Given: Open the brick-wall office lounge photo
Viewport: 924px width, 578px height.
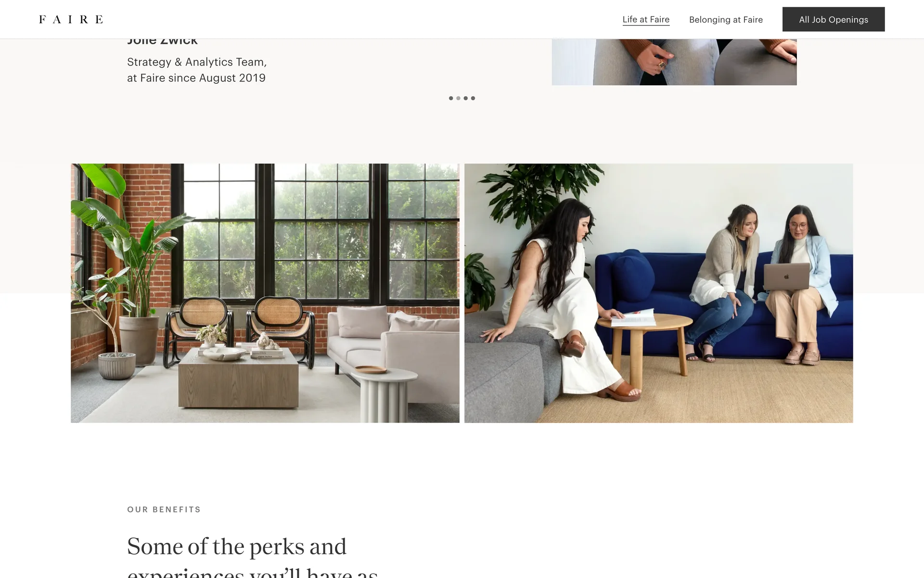Looking at the screenshot, I should [x=265, y=293].
